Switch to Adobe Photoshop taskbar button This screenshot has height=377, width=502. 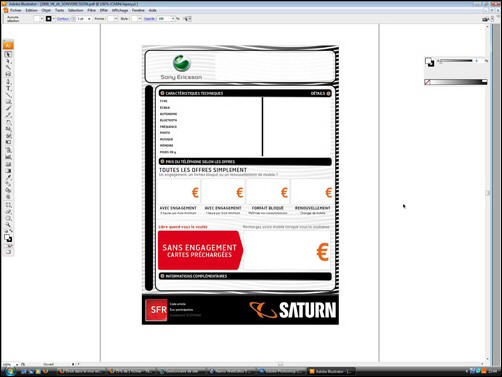tap(282, 371)
